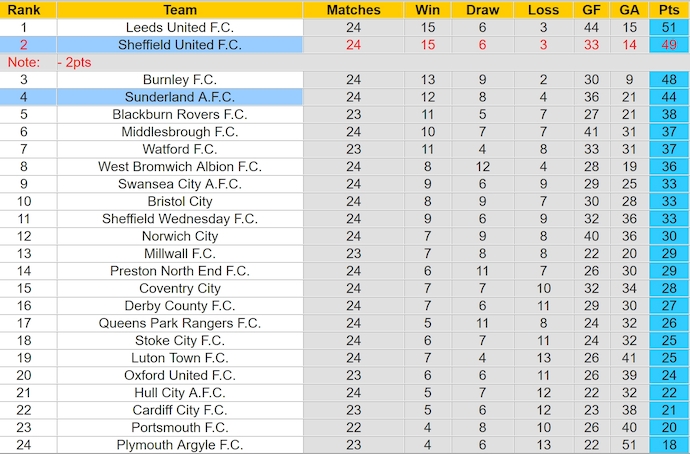The height and width of the screenshot is (454, 690).
Task: Click the GA column header
Action: click(629, 10)
